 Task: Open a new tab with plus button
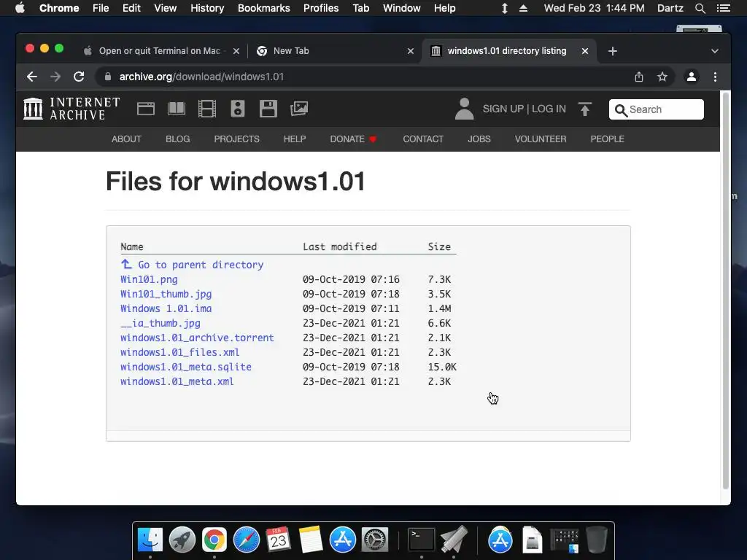[613, 51]
